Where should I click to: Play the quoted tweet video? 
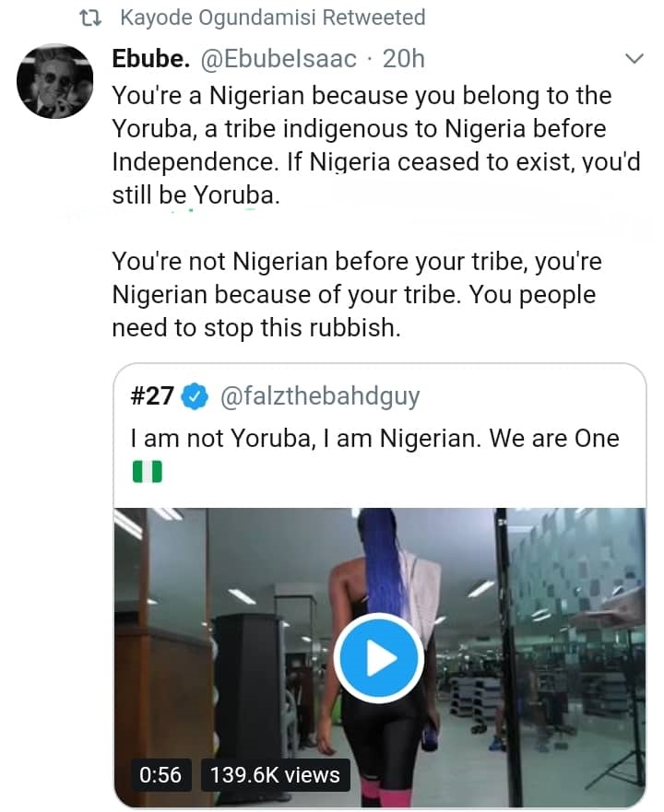378,658
